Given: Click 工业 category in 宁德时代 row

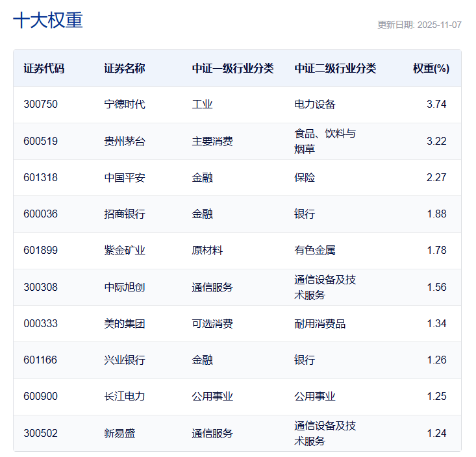Looking at the screenshot, I should pos(202,105).
